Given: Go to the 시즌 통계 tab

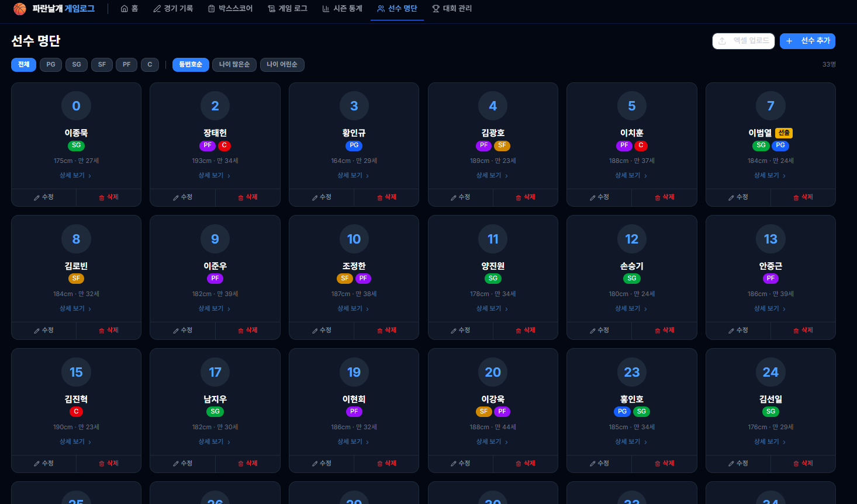Looking at the screenshot, I should pos(342,9).
